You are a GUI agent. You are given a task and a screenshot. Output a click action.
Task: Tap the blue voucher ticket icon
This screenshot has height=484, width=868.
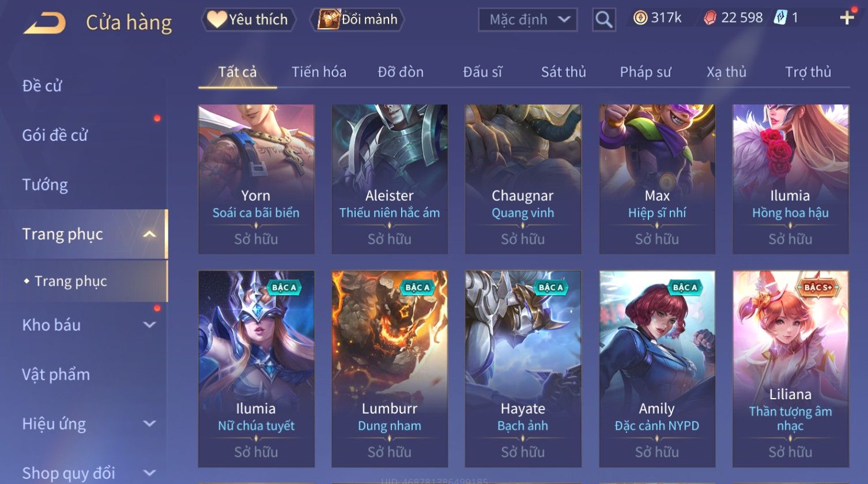(780, 18)
